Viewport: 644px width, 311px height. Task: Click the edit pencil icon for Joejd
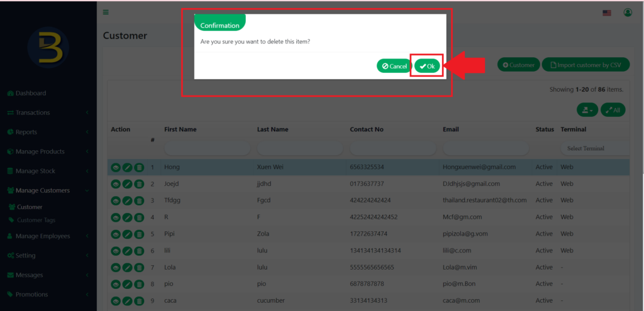[127, 184]
